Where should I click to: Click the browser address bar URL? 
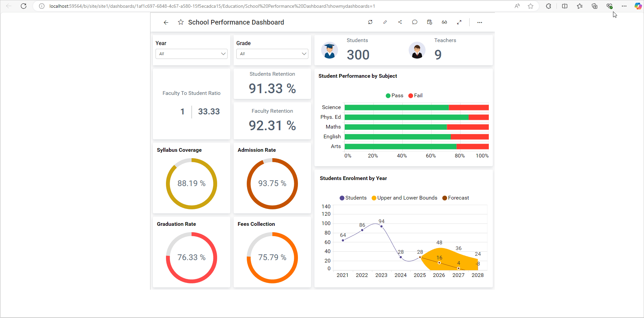tap(212, 6)
